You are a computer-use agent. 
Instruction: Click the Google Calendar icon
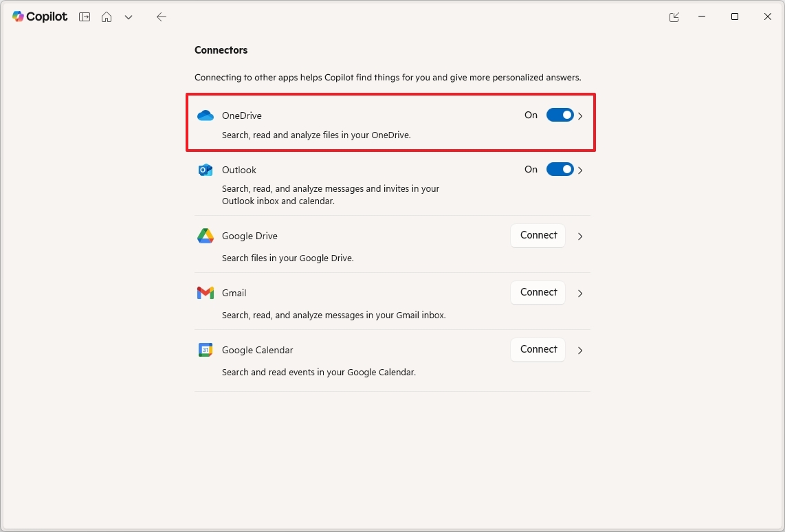[x=206, y=350]
